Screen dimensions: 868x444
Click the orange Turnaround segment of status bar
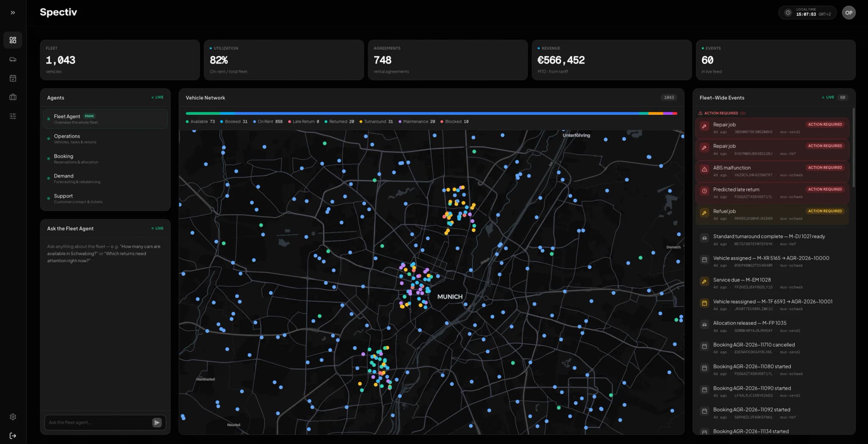(x=656, y=114)
